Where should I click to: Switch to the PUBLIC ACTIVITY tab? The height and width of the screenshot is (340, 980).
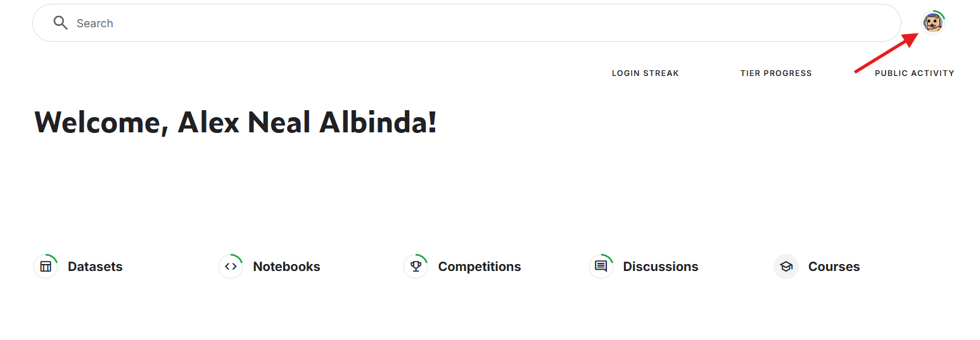click(915, 73)
